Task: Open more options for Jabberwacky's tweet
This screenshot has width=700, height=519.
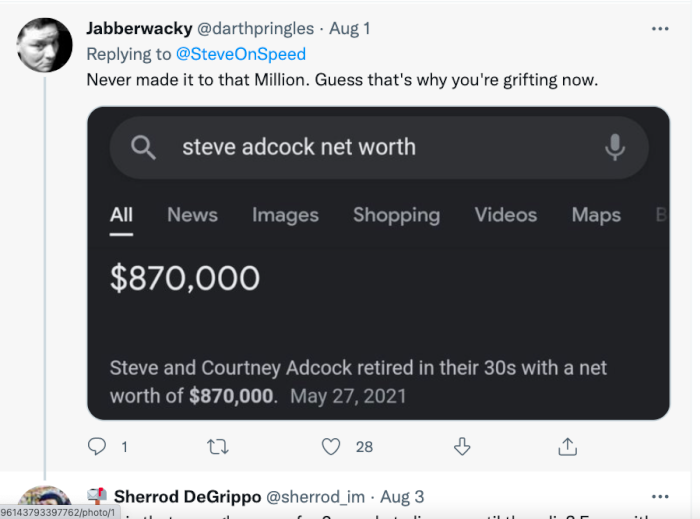Action: coord(660,29)
